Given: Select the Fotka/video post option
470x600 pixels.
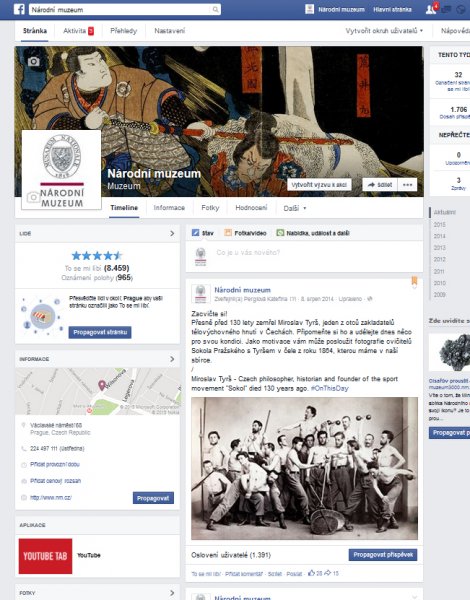Looking at the screenshot, I should point(245,233).
